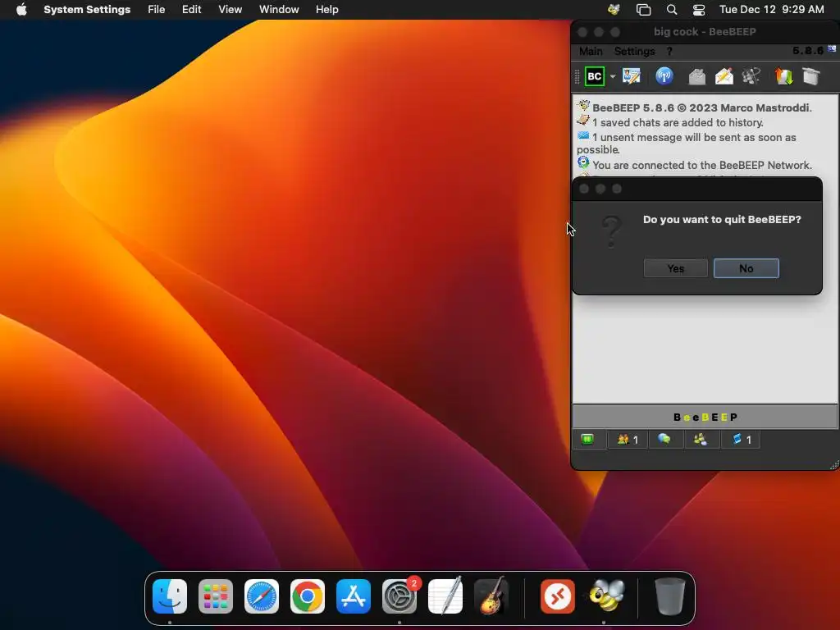Click the gray open envelope toolbar icon
Screen dimensions: 840x630
696,76
